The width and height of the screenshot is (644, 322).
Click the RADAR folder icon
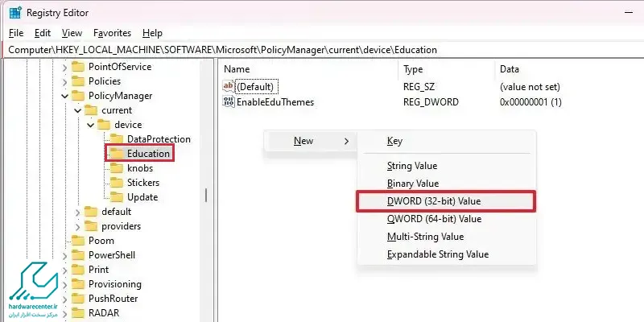point(78,313)
